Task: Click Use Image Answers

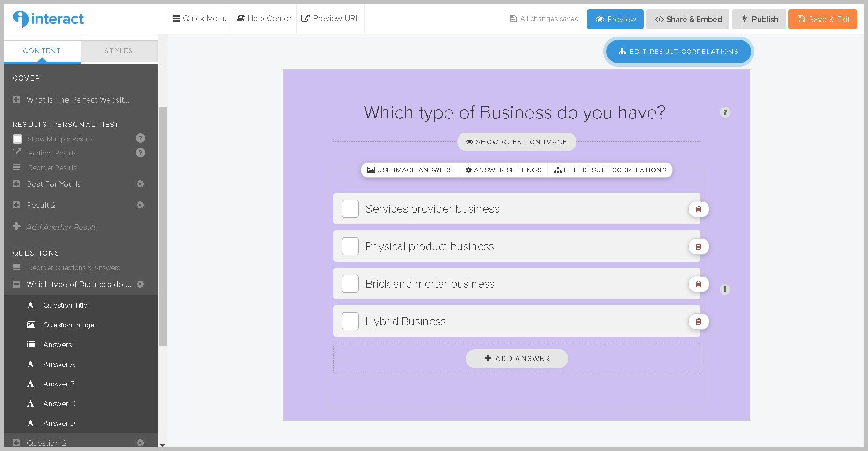Action: (410, 170)
